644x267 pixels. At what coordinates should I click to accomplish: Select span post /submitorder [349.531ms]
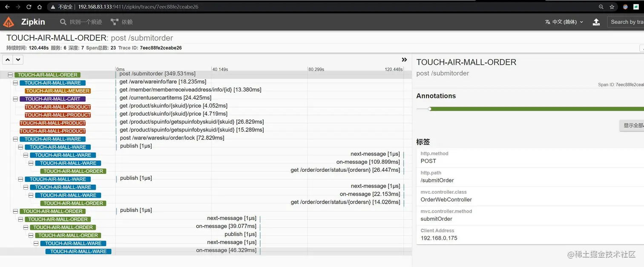point(158,74)
